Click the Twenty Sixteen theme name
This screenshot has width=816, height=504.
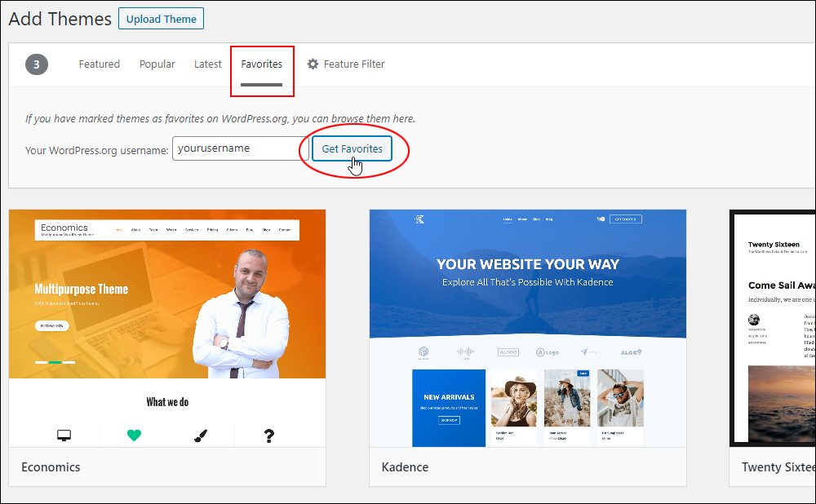coord(778,467)
